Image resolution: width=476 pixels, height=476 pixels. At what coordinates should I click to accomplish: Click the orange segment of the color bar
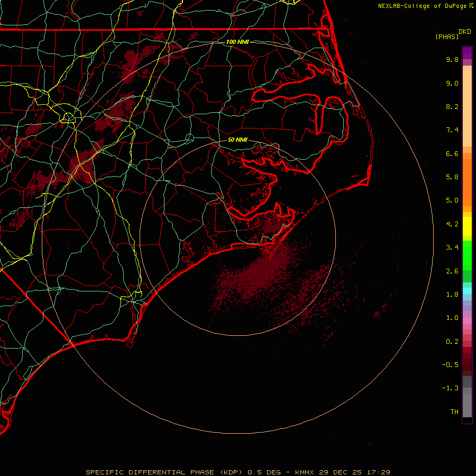pos(467,182)
